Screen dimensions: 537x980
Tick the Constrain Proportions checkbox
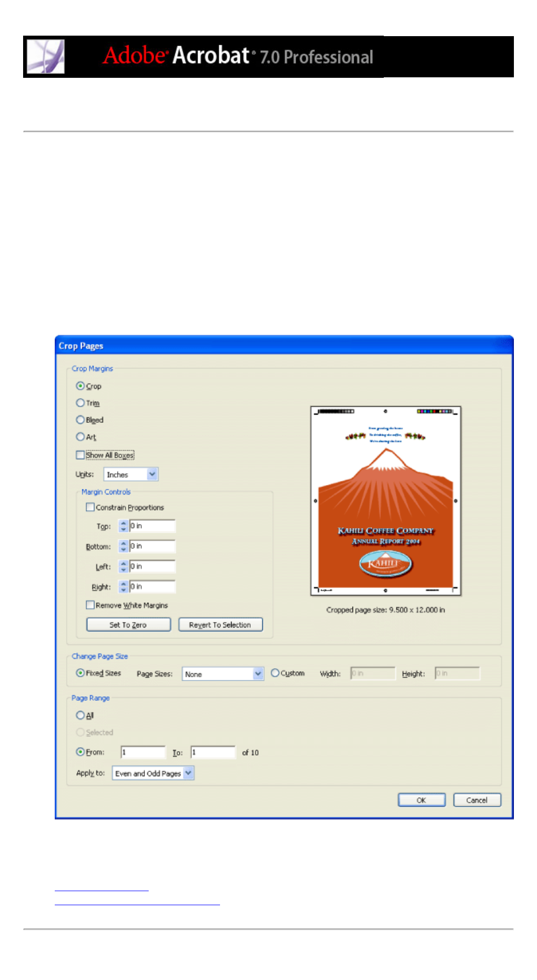click(x=90, y=507)
